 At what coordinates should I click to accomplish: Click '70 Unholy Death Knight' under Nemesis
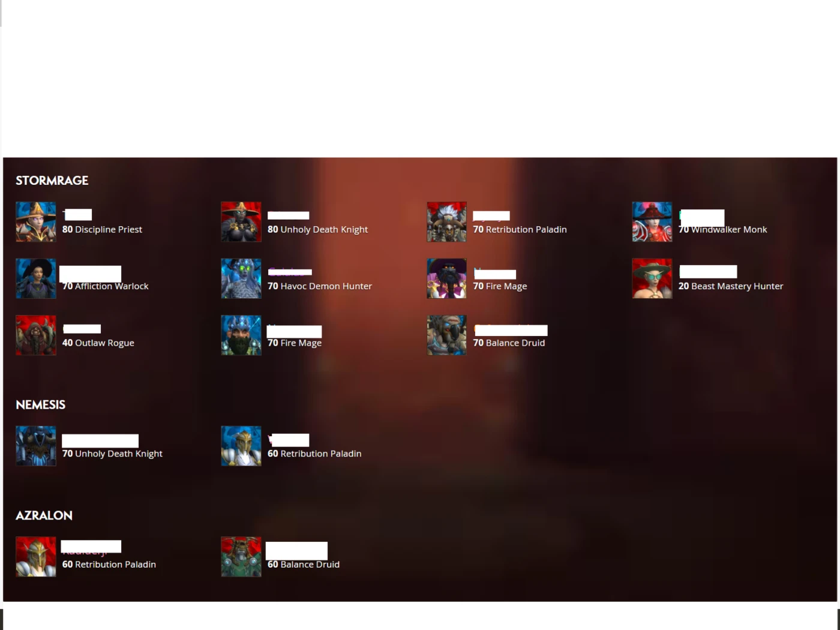pos(112,454)
